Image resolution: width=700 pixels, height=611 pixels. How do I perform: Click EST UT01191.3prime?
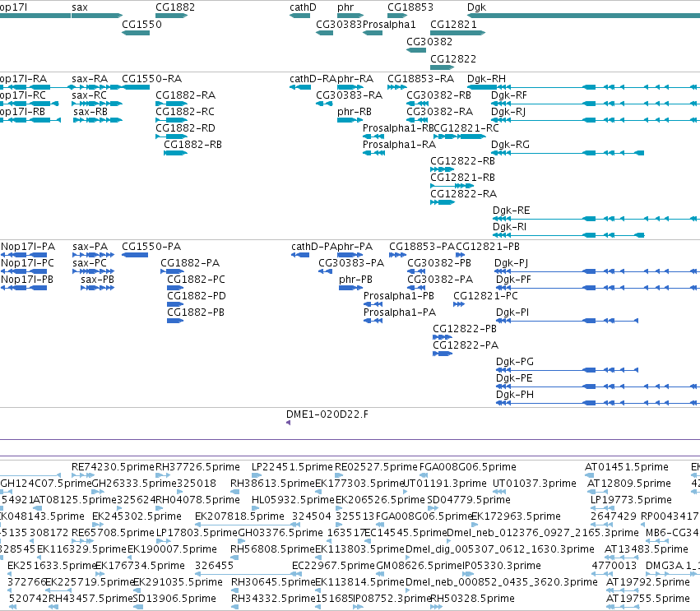445,484
